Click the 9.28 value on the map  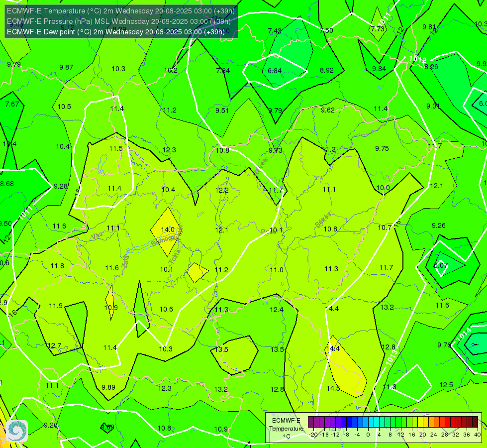pos(61,187)
